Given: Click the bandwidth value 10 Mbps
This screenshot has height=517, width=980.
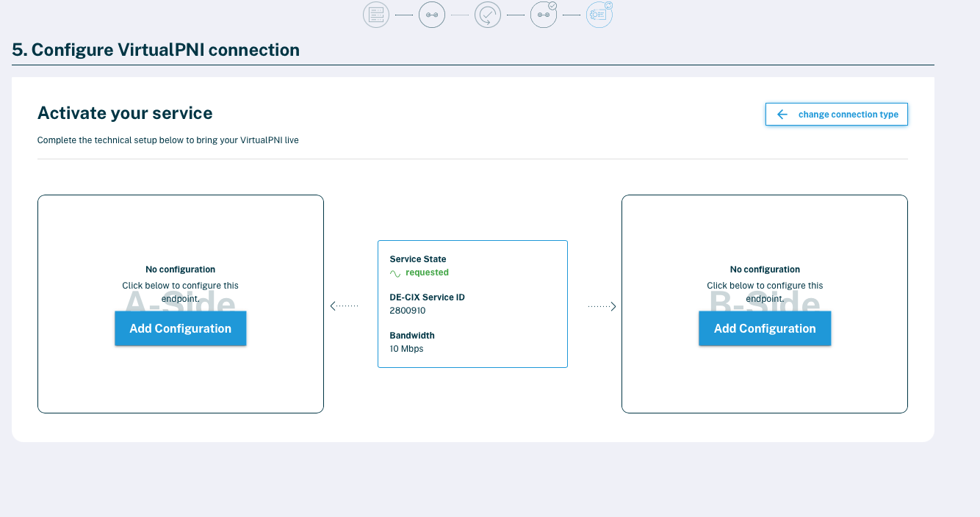Looking at the screenshot, I should tap(406, 349).
